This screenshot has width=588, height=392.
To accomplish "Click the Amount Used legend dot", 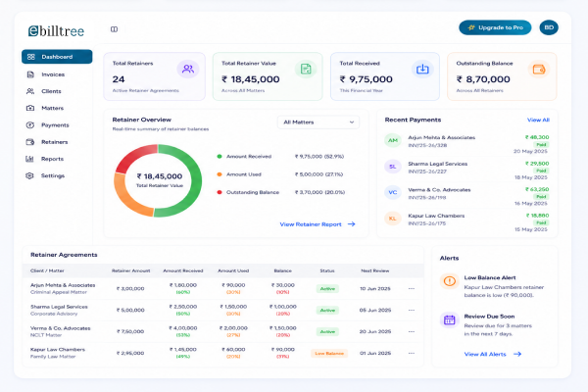I will tap(220, 174).
